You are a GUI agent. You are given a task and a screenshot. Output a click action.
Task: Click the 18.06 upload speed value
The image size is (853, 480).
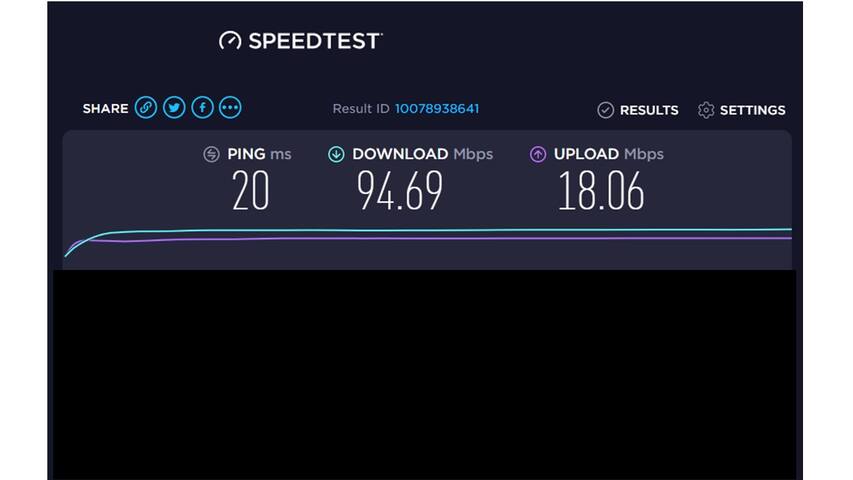601,190
